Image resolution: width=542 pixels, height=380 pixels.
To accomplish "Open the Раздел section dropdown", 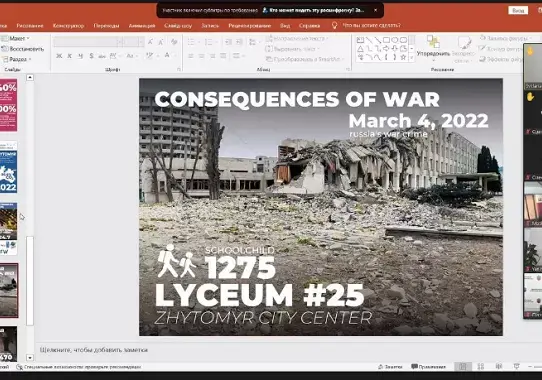I will 17,59.
